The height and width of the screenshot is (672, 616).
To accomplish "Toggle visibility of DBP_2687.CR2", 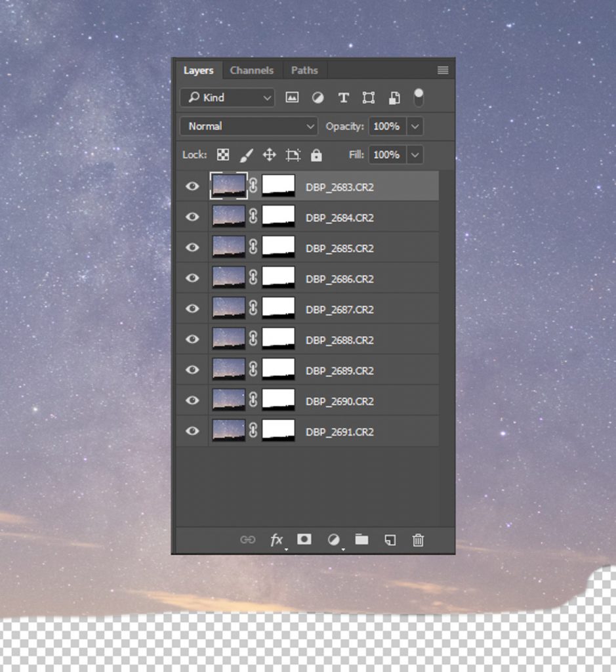I will click(192, 308).
